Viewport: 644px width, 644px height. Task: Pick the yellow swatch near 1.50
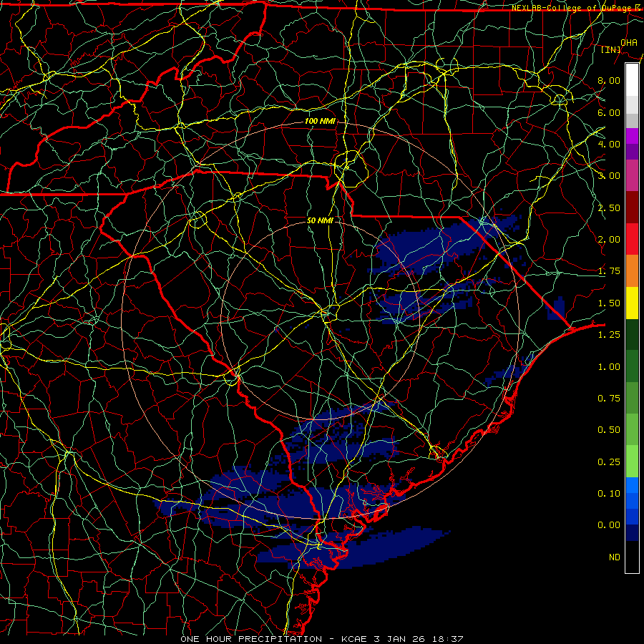coord(632,303)
